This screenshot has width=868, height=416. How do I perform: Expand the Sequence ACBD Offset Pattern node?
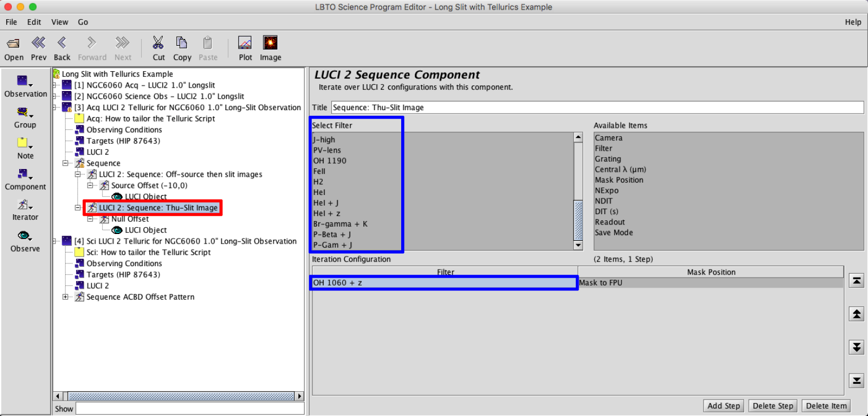(67, 297)
